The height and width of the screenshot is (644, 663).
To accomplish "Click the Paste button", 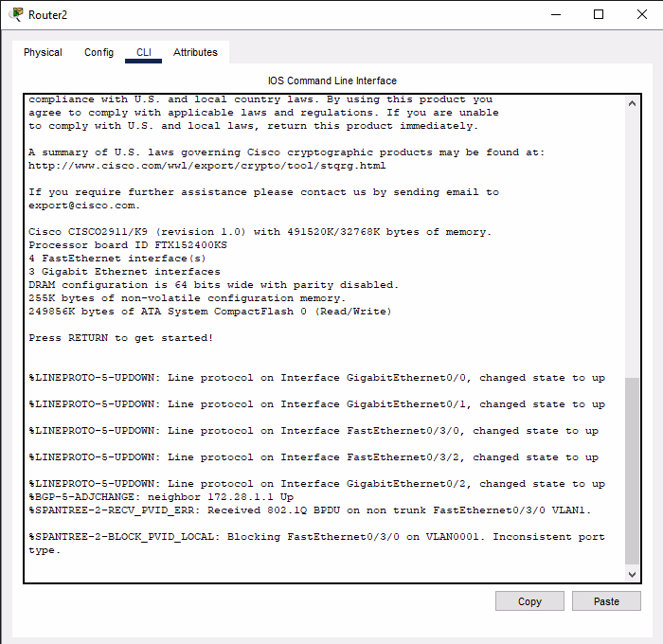I will 606,600.
